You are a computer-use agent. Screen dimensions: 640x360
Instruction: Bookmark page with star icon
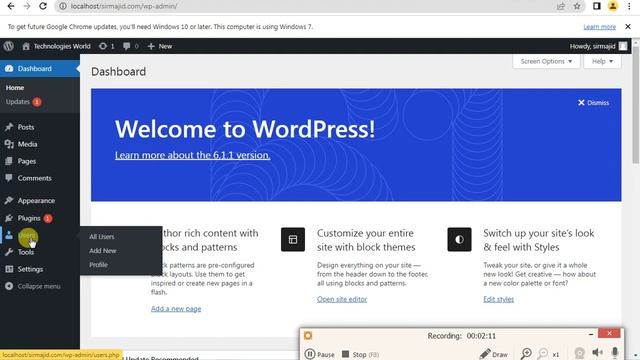coord(577,6)
